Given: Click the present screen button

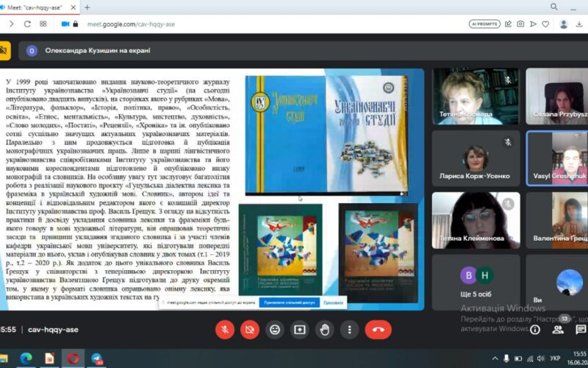Looking at the screenshot, I should (x=299, y=330).
